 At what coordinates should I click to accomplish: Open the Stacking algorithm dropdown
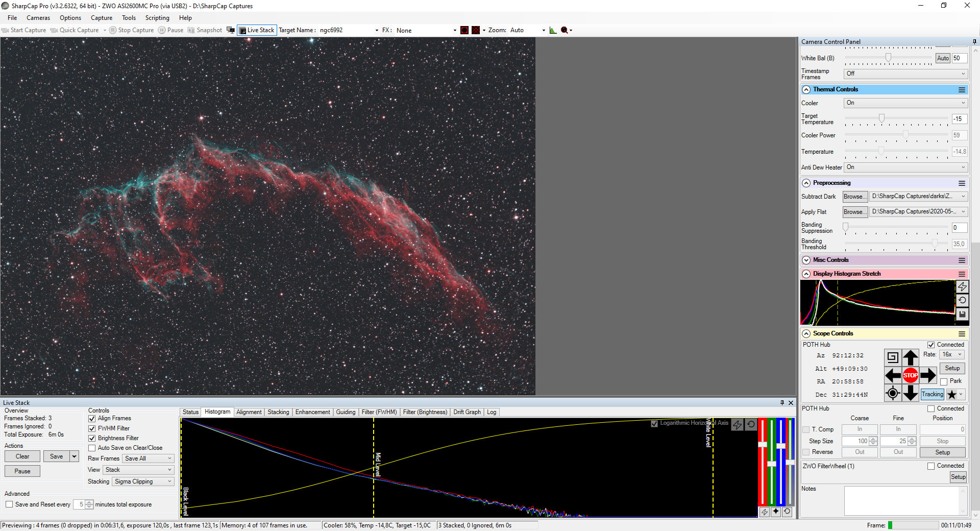pyautogui.click(x=143, y=481)
